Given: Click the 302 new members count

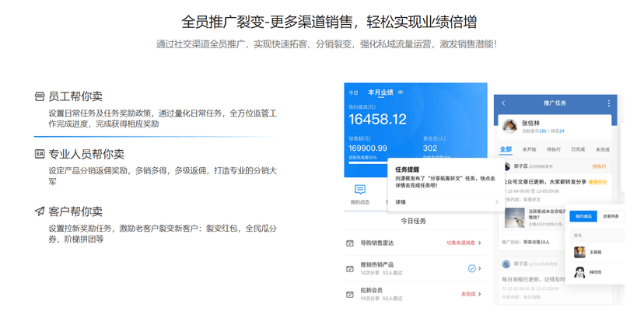Looking at the screenshot, I should (x=430, y=149).
